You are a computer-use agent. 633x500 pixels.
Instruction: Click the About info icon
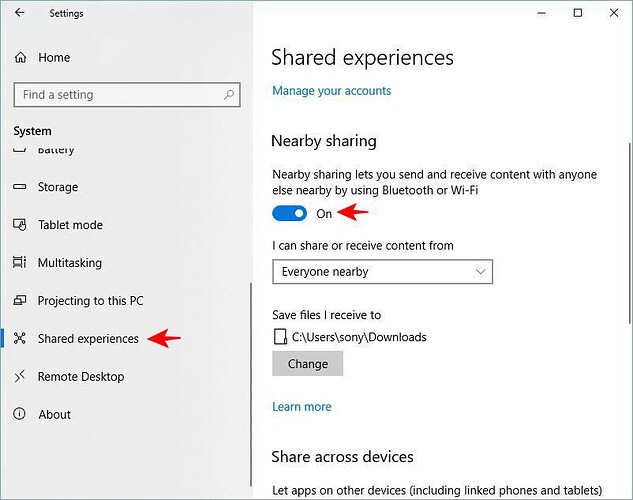(19, 414)
